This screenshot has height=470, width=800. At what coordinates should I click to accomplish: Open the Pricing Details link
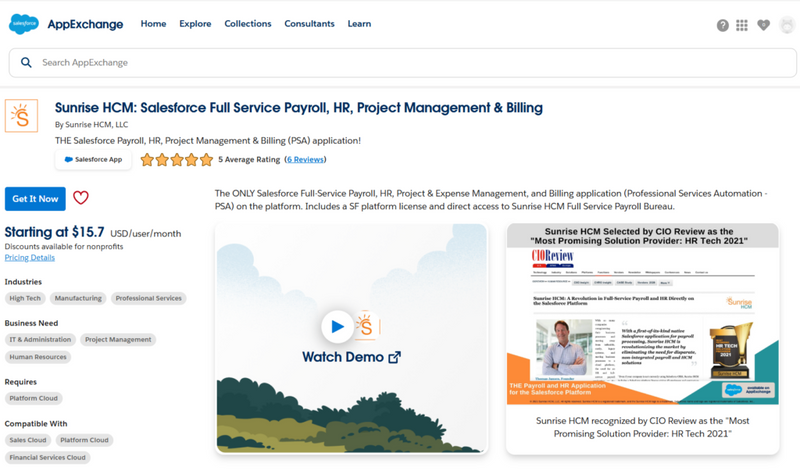pos(30,258)
